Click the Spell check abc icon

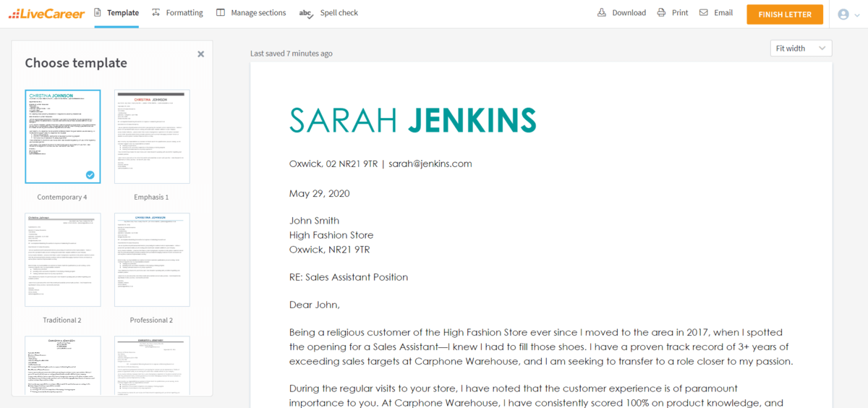(306, 13)
